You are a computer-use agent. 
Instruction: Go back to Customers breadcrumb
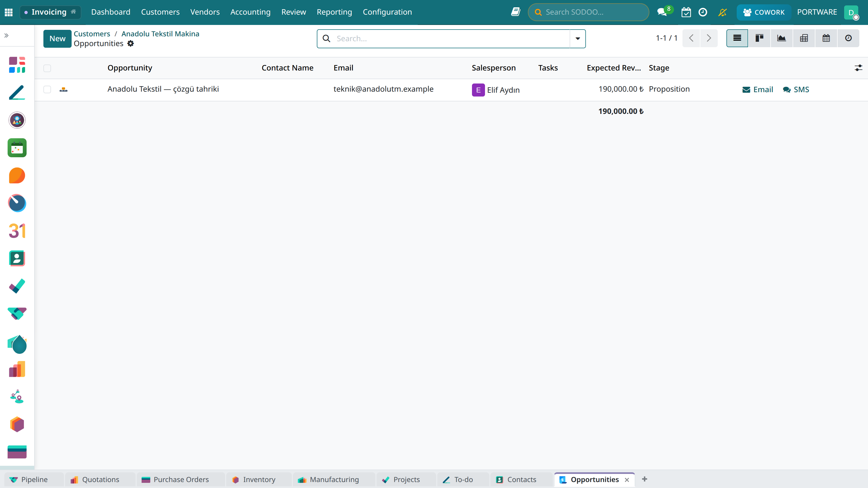tap(92, 34)
